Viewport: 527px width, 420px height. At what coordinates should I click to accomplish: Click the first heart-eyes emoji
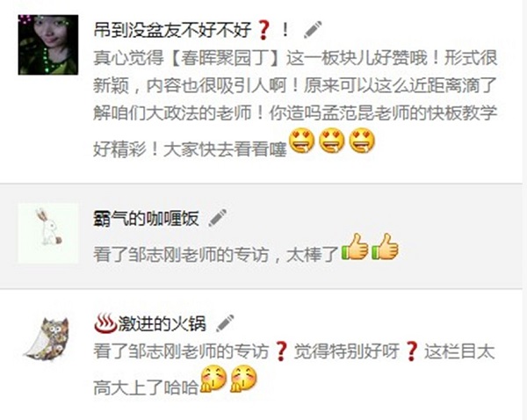[302, 141]
